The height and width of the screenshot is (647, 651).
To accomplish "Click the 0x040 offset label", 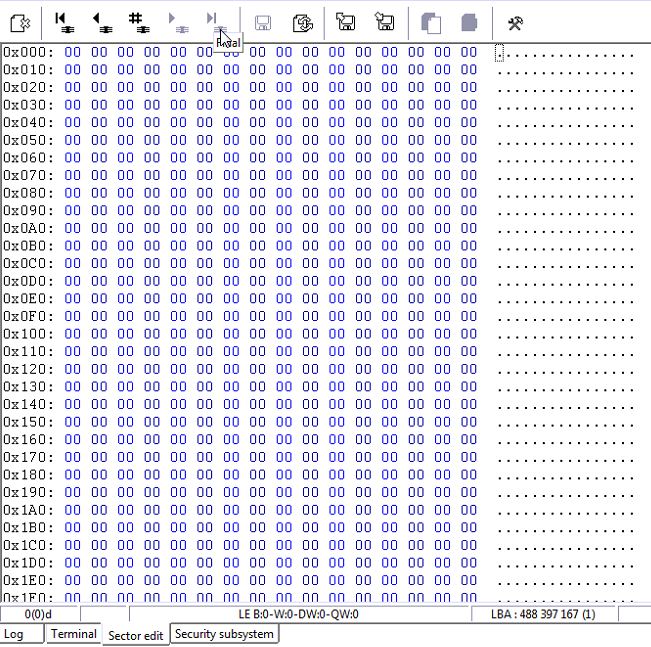I will coord(28,123).
